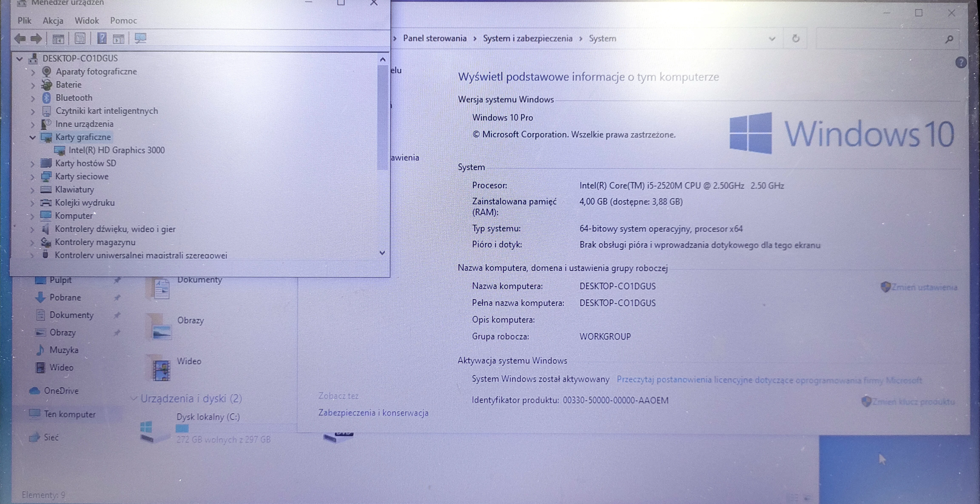
Task: Click Device Manager scrollbar thumb
Action: click(382, 118)
